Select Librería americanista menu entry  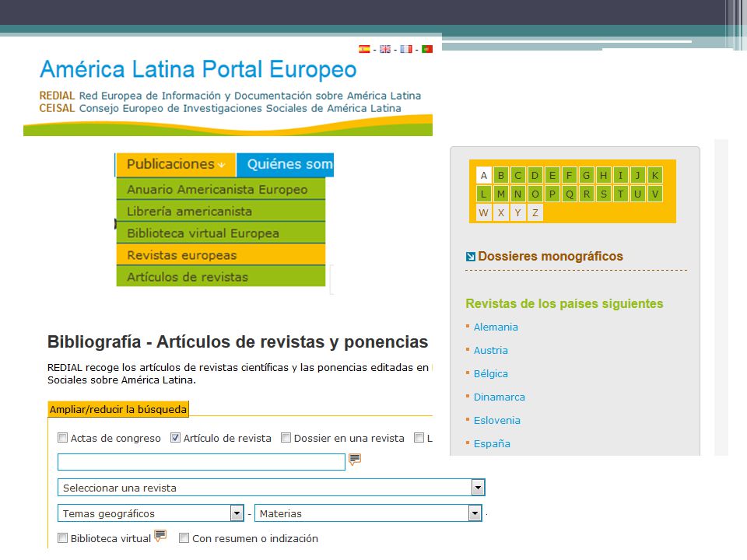coord(220,211)
